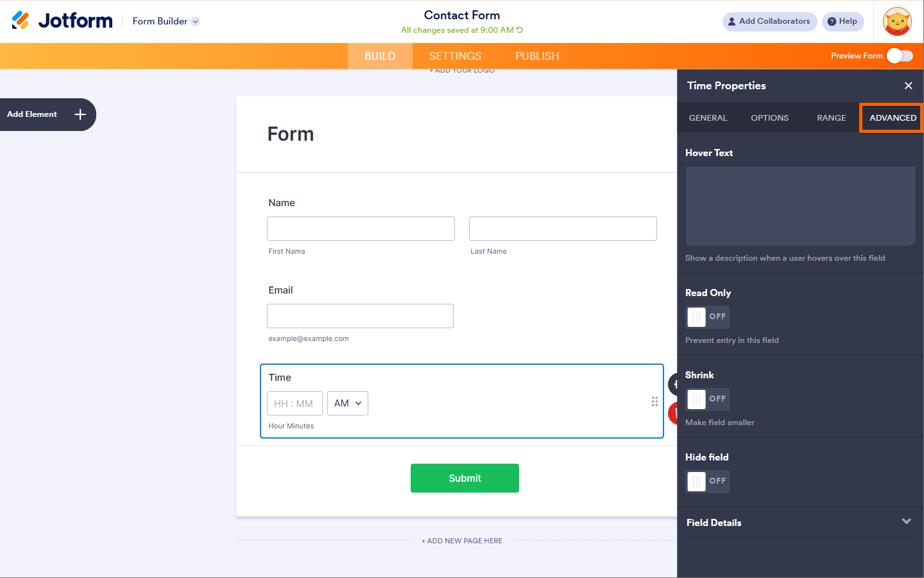Viewport: 924px width, 578px height.
Task: Click the green Submit button
Action: pyautogui.click(x=465, y=478)
